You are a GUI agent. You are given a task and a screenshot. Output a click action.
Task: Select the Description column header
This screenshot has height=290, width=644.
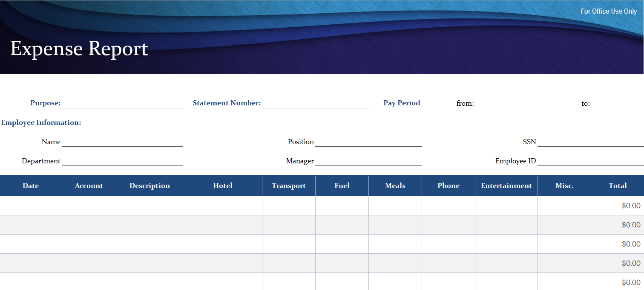[x=149, y=186]
